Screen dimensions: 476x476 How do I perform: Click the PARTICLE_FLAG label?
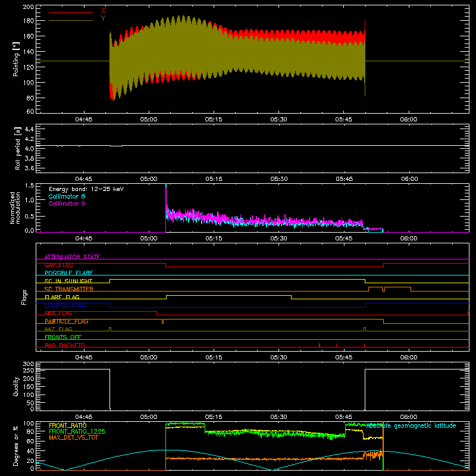tap(67, 321)
